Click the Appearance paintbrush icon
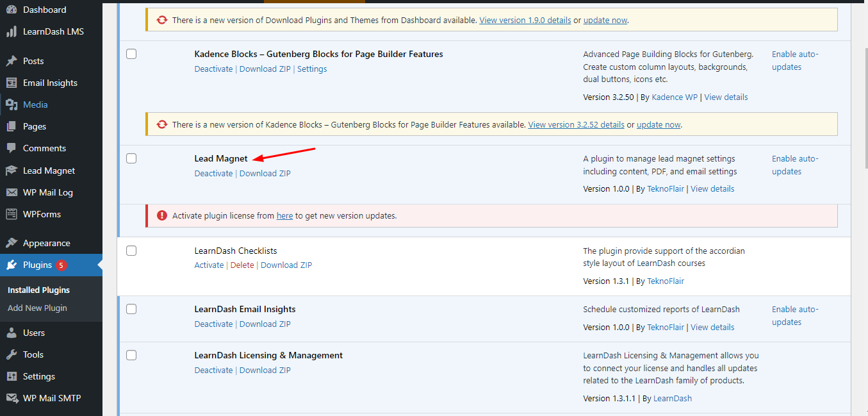This screenshot has width=868, height=416. (12, 243)
